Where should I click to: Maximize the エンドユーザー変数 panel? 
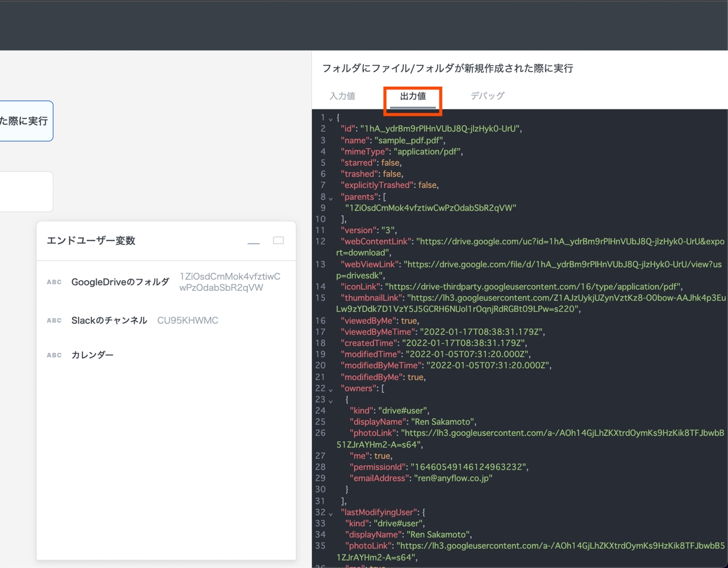tap(278, 241)
